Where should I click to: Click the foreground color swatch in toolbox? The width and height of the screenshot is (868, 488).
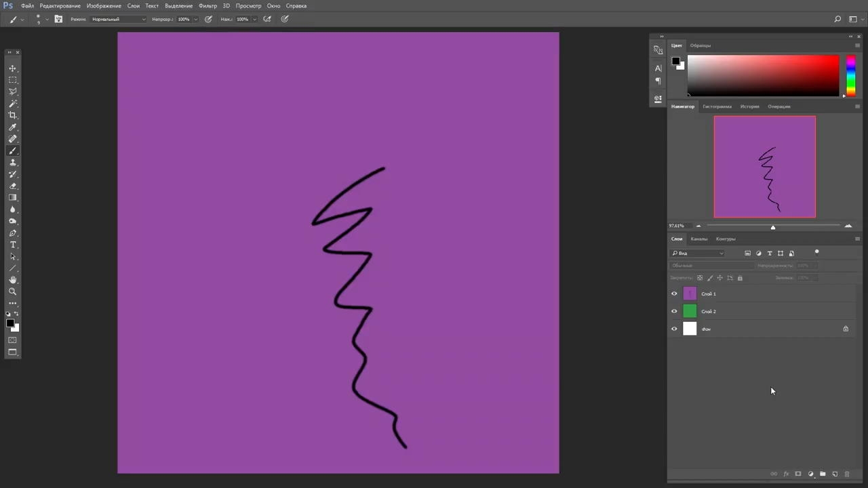coord(10,323)
